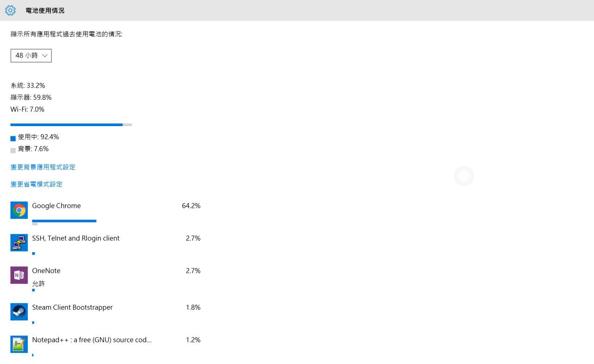Screen dimensions: 594x364
Task: Select the Google Chrome list entry name
Action: point(56,205)
